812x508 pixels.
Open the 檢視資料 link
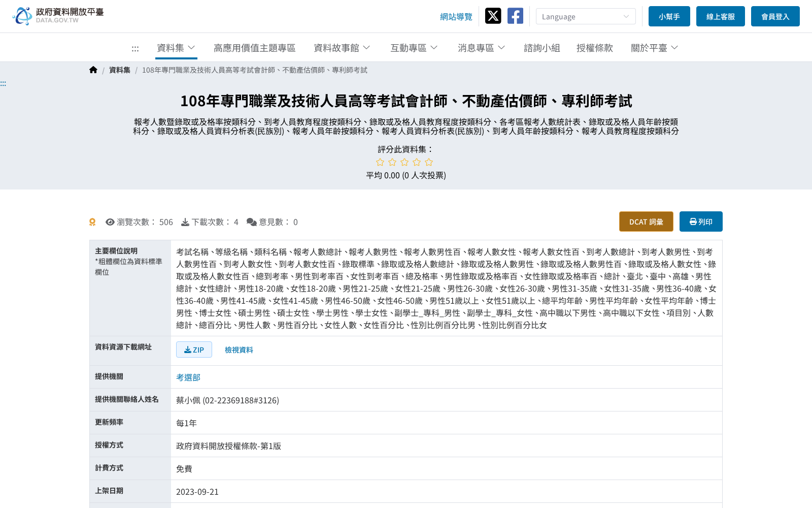pyautogui.click(x=239, y=350)
